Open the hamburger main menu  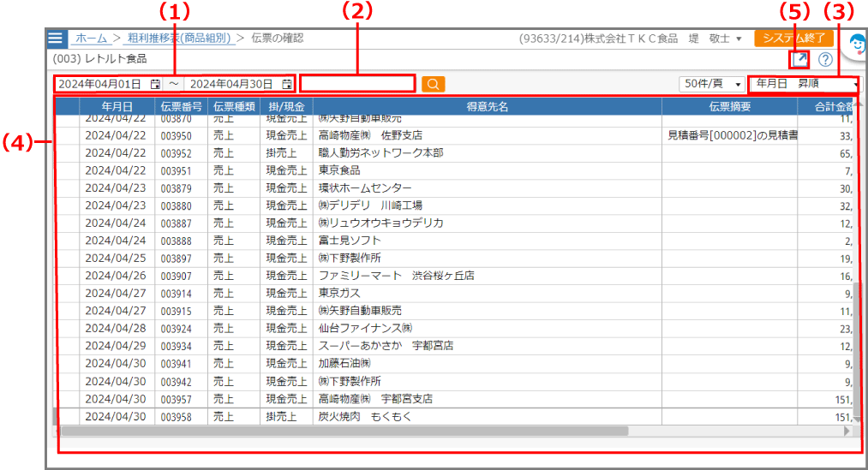point(56,39)
